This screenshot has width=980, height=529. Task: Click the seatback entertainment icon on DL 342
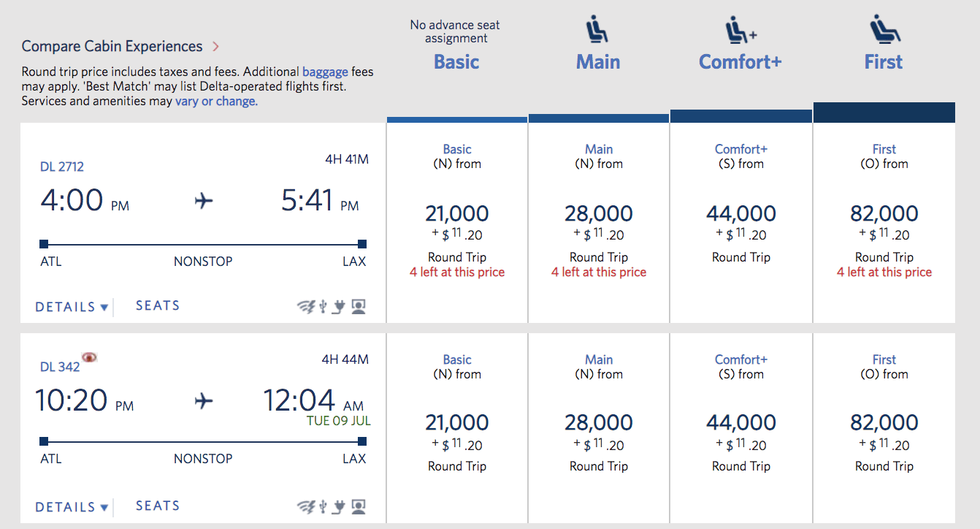point(358,506)
